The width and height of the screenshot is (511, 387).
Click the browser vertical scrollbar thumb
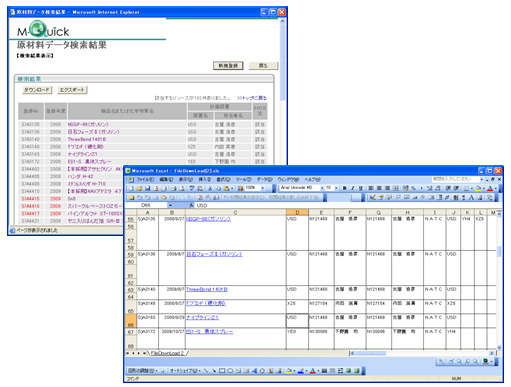(x=283, y=62)
